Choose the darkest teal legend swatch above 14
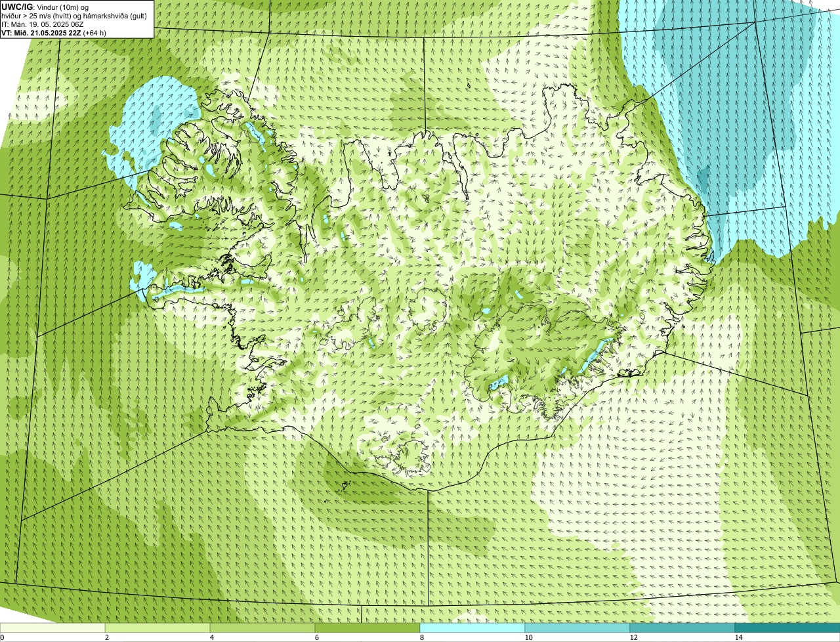The image size is (840, 642). 787,628
